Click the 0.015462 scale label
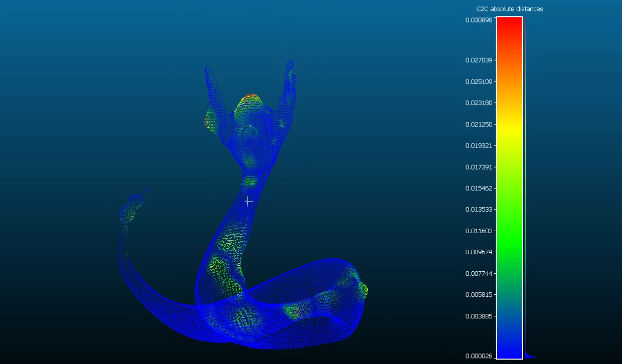622x364 pixels. pos(479,189)
